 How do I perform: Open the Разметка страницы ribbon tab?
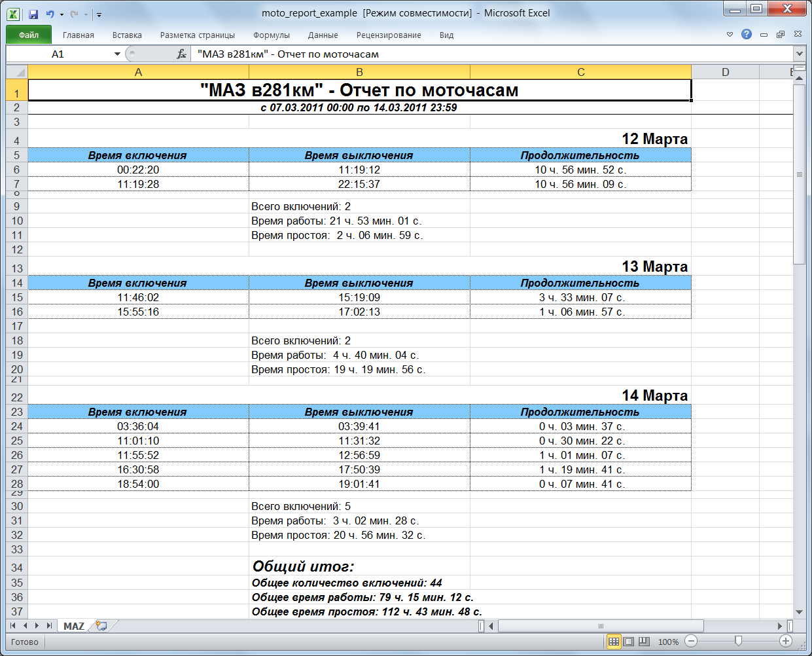tap(198, 35)
